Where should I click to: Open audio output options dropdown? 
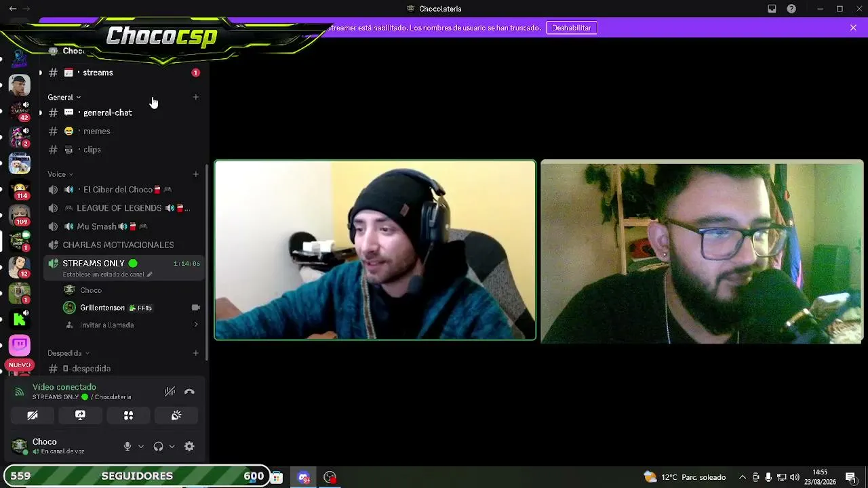(x=172, y=447)
